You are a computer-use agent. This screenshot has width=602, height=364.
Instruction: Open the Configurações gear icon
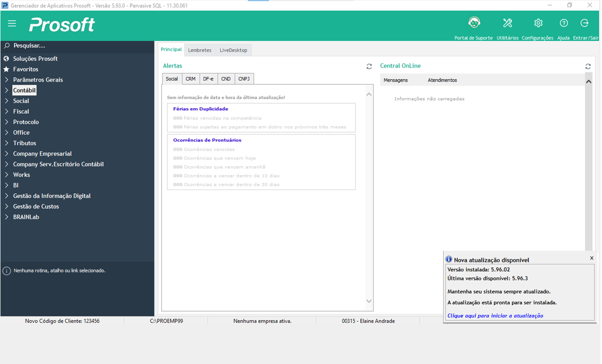tap(538, 23)
